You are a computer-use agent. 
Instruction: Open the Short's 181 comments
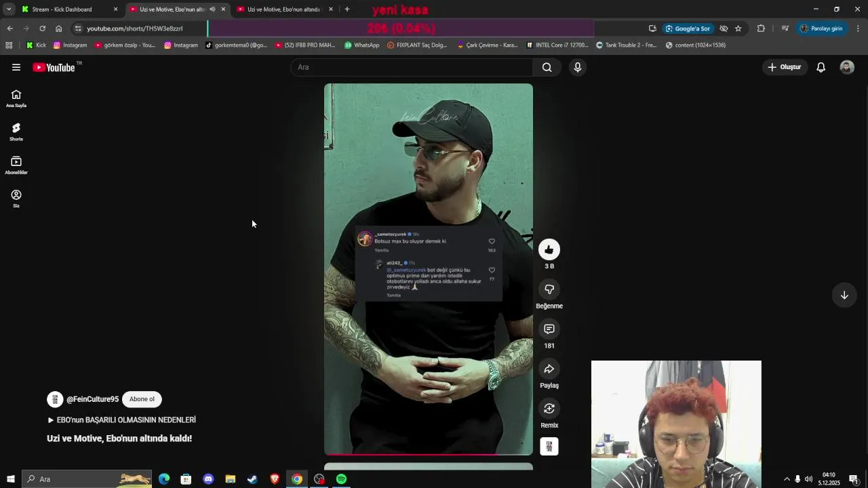coord(549,329)
